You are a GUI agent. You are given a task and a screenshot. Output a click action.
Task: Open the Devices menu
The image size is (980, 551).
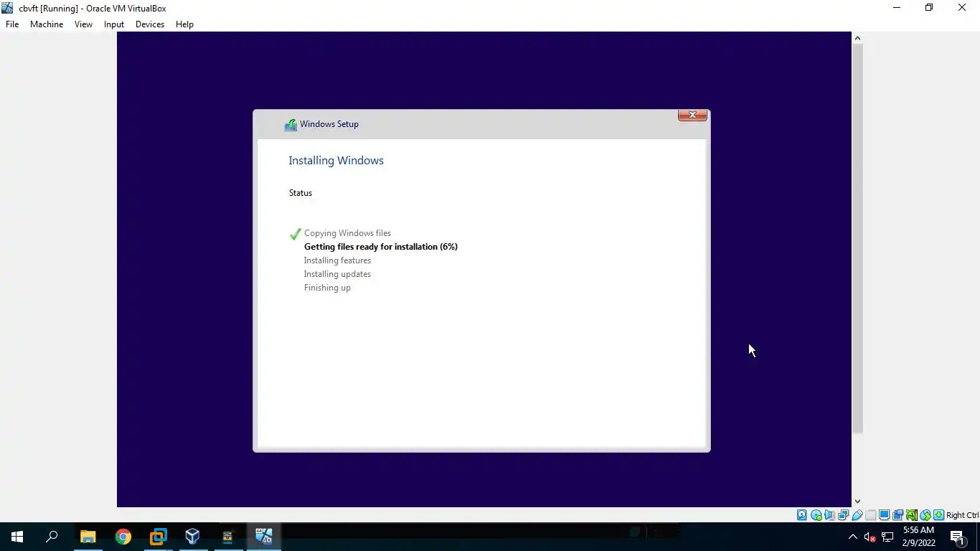pyautogui.click(x=150, y=24)
